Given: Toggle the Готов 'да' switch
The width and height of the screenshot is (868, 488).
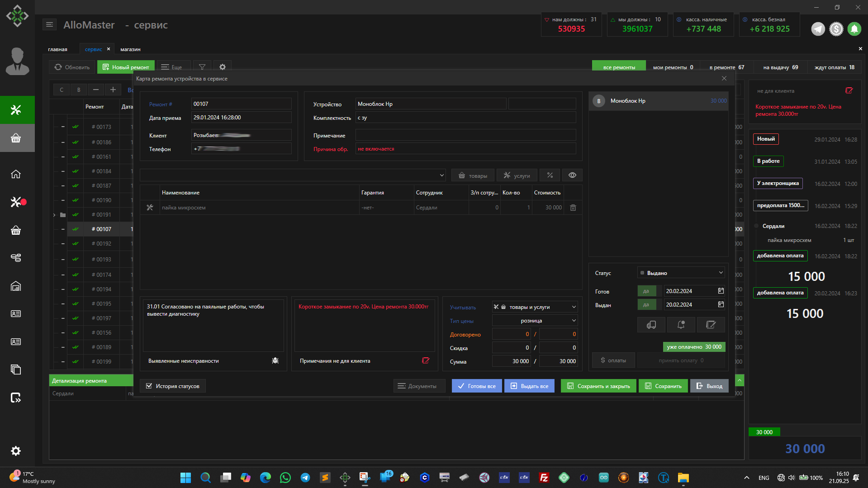Looking at the screenshot, I should pyautogui.click(x=646, y=291).
